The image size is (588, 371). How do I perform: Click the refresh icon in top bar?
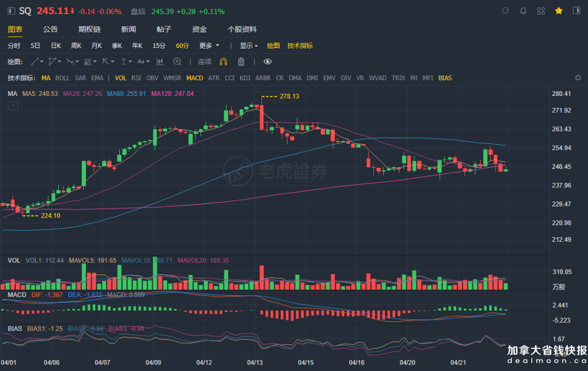pyautogui.click(x=505, y=11)
